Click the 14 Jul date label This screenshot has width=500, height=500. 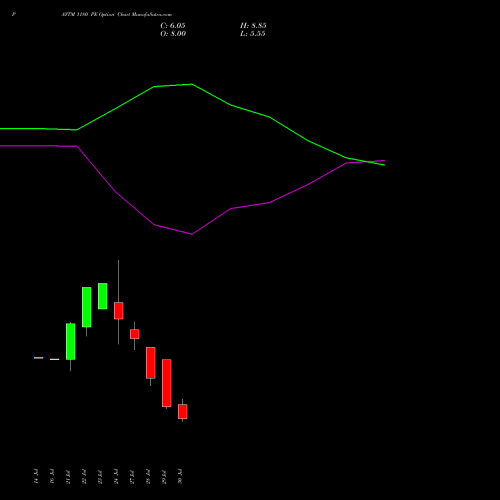[36, 476]
